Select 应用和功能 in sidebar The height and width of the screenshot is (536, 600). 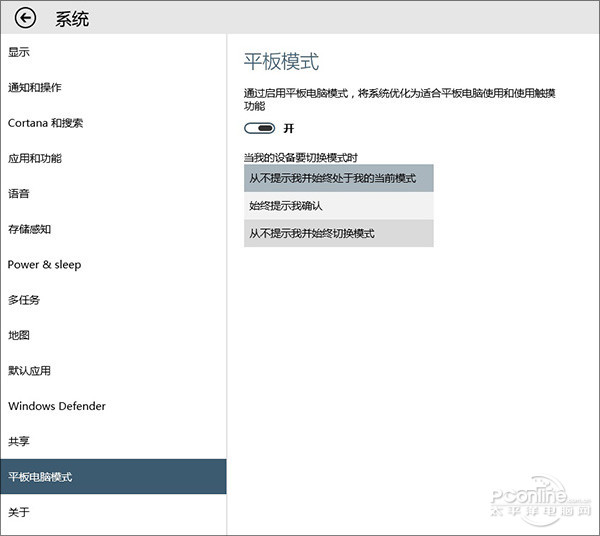(113, 158)
